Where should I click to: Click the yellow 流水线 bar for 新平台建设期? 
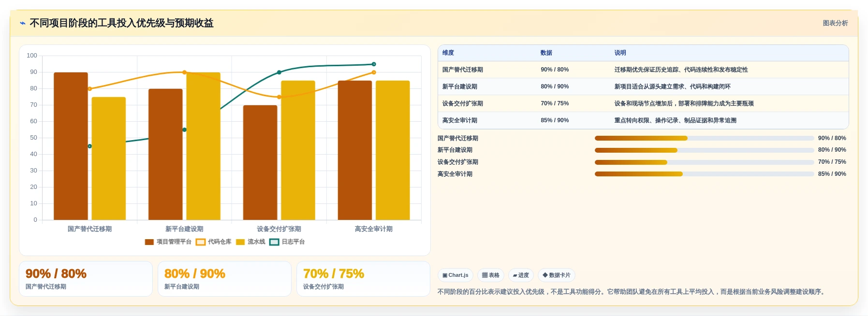[203, 146]
